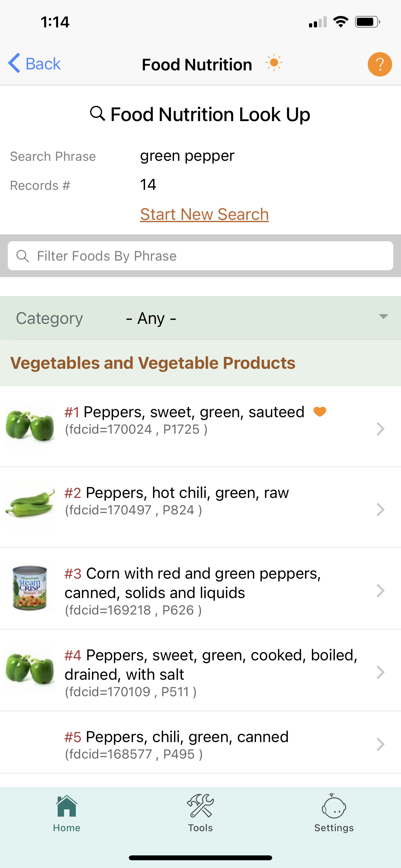Toggle the sun brightness theme icon

click(274, 63)
